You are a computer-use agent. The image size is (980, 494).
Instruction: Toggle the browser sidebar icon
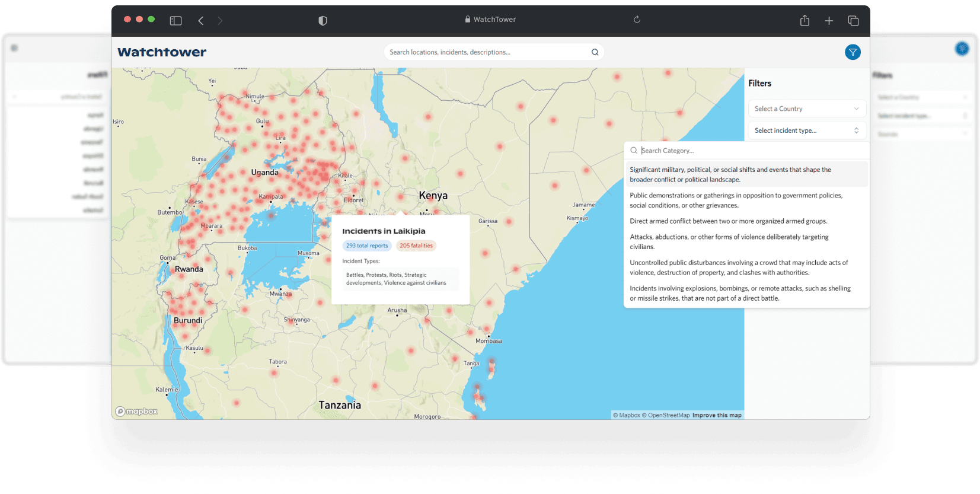(x=175, y=21)
